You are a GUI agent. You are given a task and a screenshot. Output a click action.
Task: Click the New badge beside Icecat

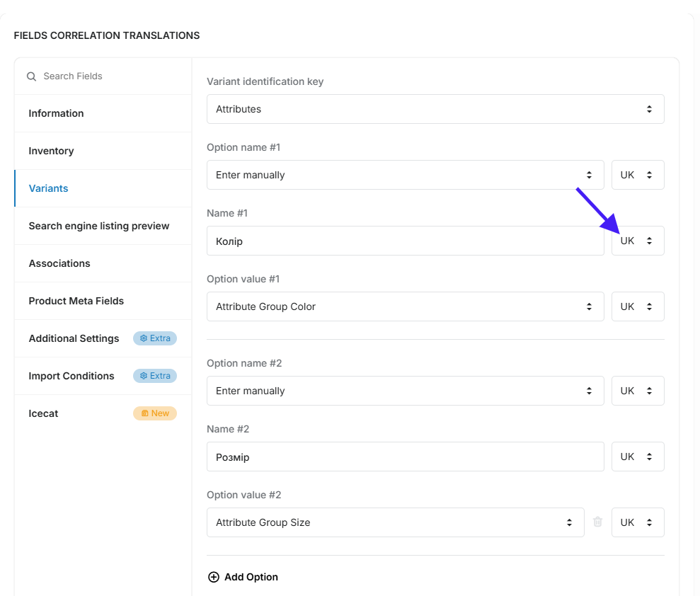pyautogui.click(x=155, y=413)
